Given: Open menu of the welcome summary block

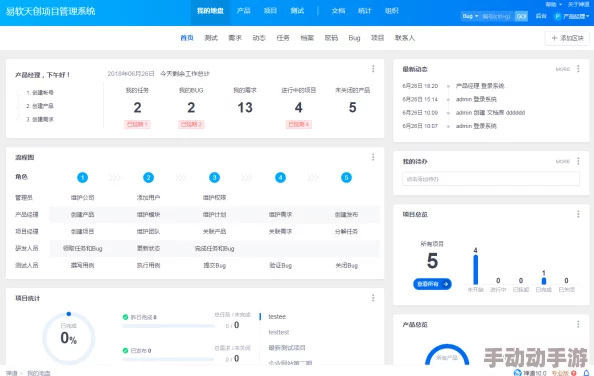Looking at the screenshot, I should point(373,69).
